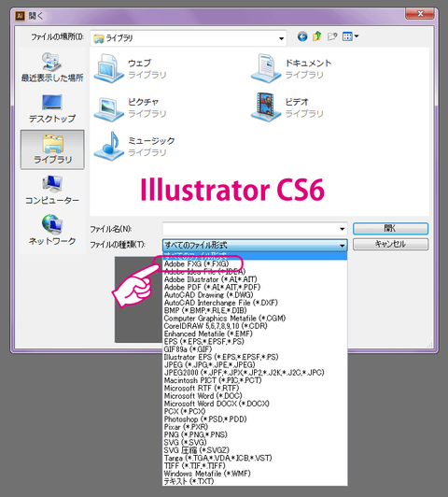
Task: Go back using the blue back arrow
Action: tap(302, 36)
